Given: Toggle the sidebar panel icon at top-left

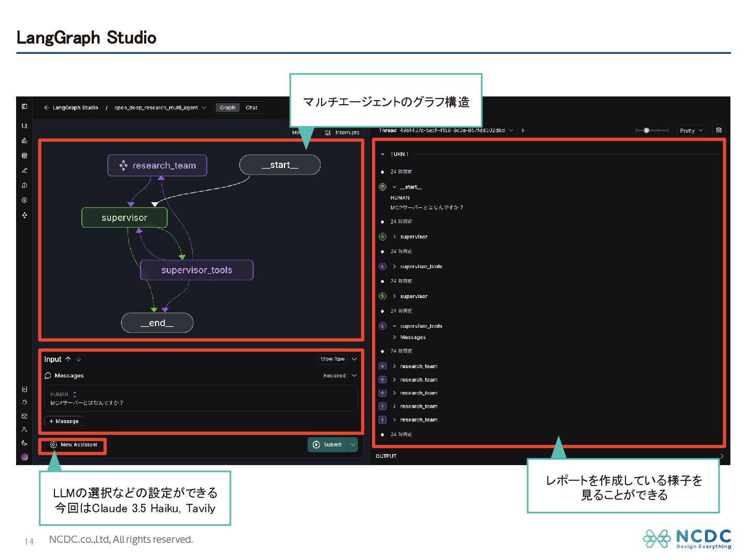Looking at the screenshot, I should [x=24, y=106].
